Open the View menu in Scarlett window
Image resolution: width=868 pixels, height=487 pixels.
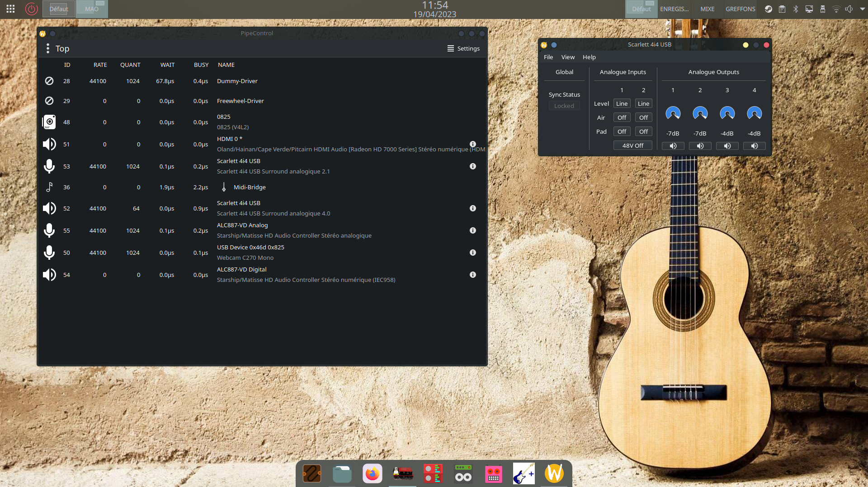pyautogui.click(x=568, y=57)
